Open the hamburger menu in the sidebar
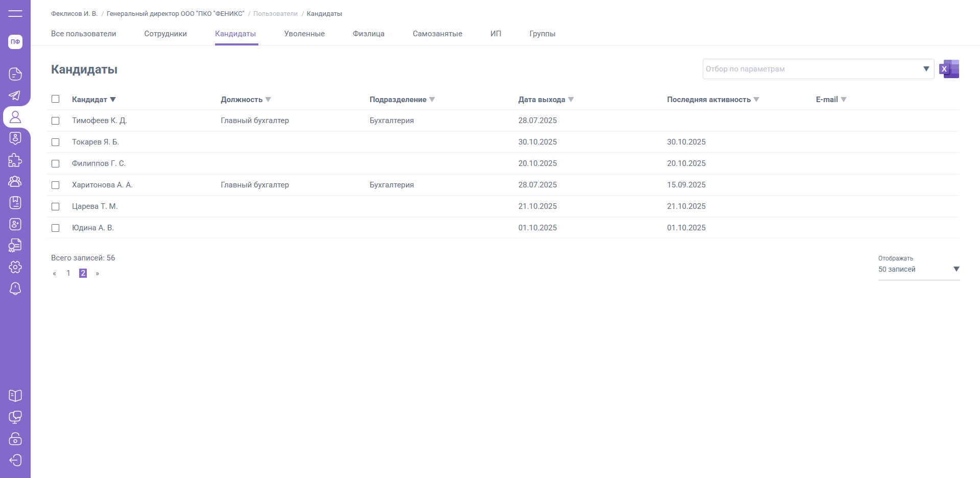Viewport: 980px width, 478px height. [x=15, y=14]
